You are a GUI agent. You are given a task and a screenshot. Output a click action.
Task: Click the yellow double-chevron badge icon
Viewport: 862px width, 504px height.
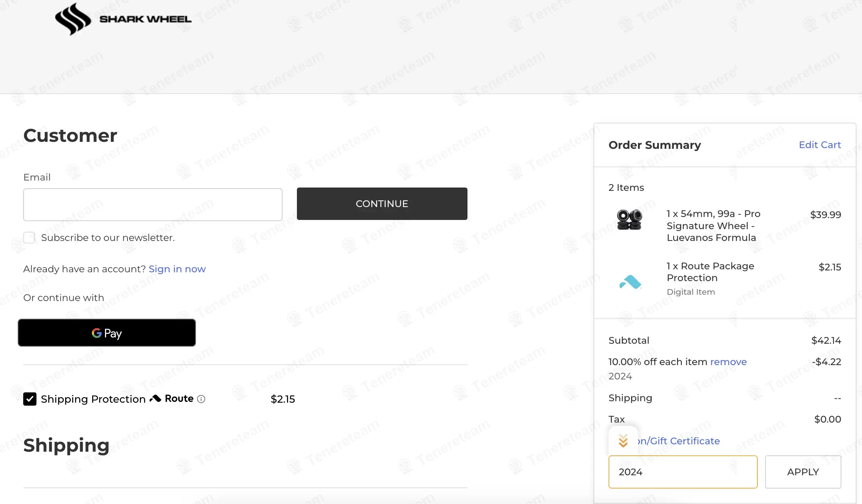coord(623,441)
